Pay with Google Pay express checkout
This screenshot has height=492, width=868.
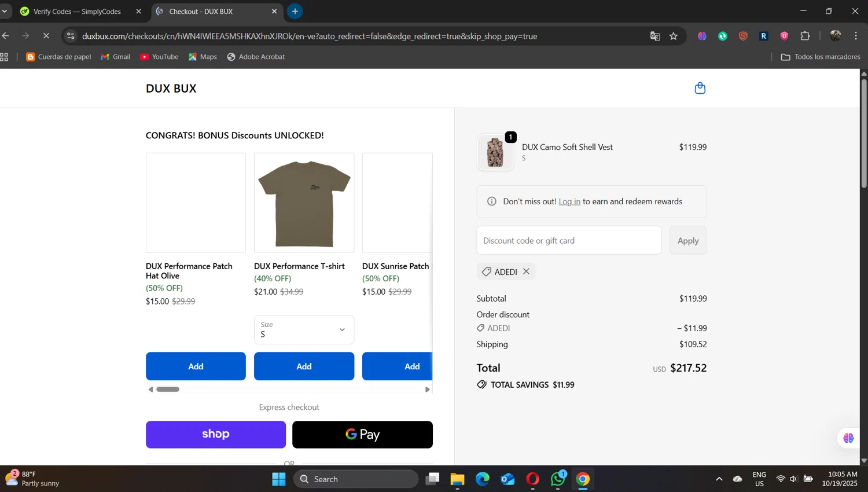tap(362, 435)
